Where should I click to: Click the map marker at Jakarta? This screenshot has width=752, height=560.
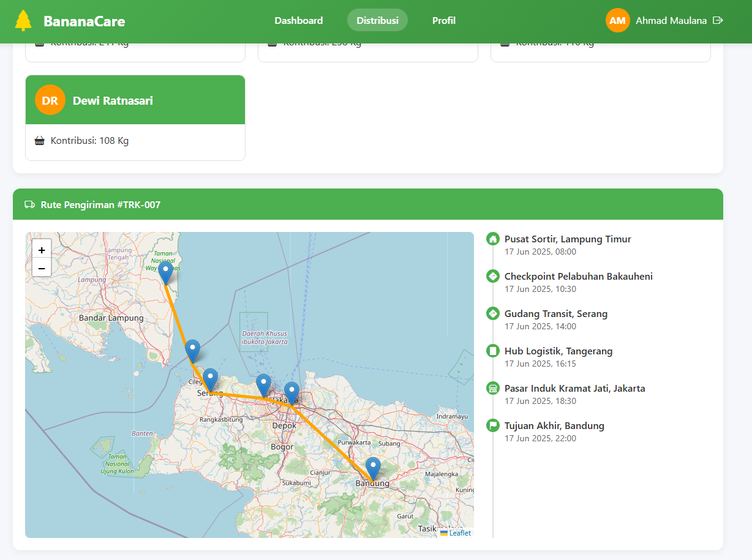pos(291,394)
